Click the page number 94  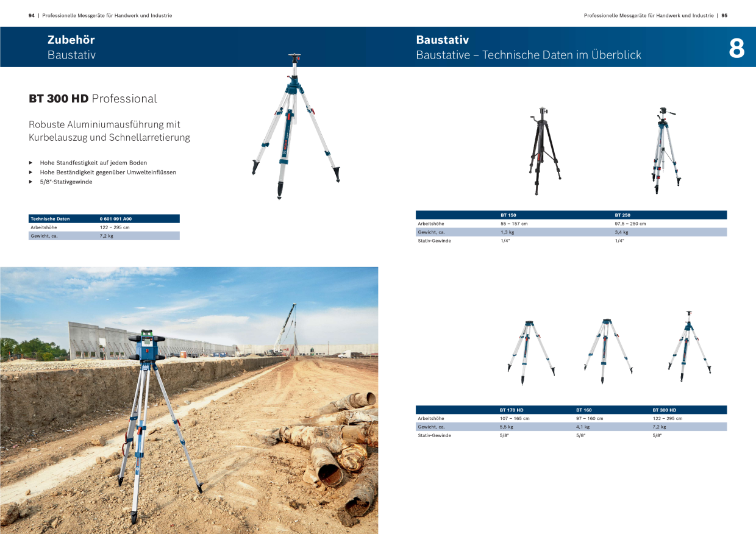(32, 16)
